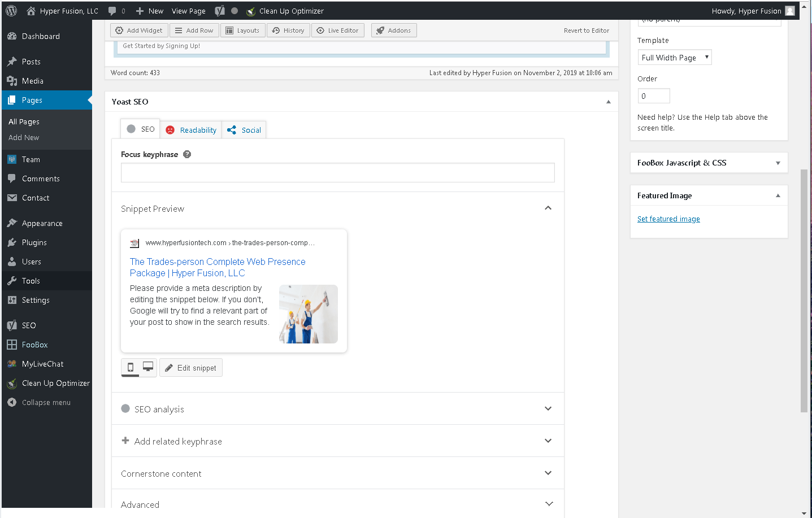Click Clean Up Optimizer sidebar icon
The image size is (812, 518).
pos(12,383)
